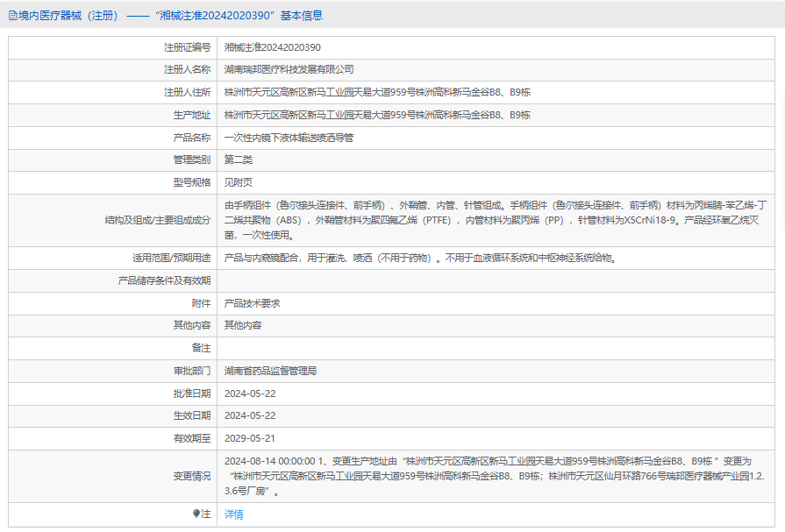785x532 pixels.
Task: Click the 生效日期 label cell
Action: pyautogui.click(x=112, y=416)
